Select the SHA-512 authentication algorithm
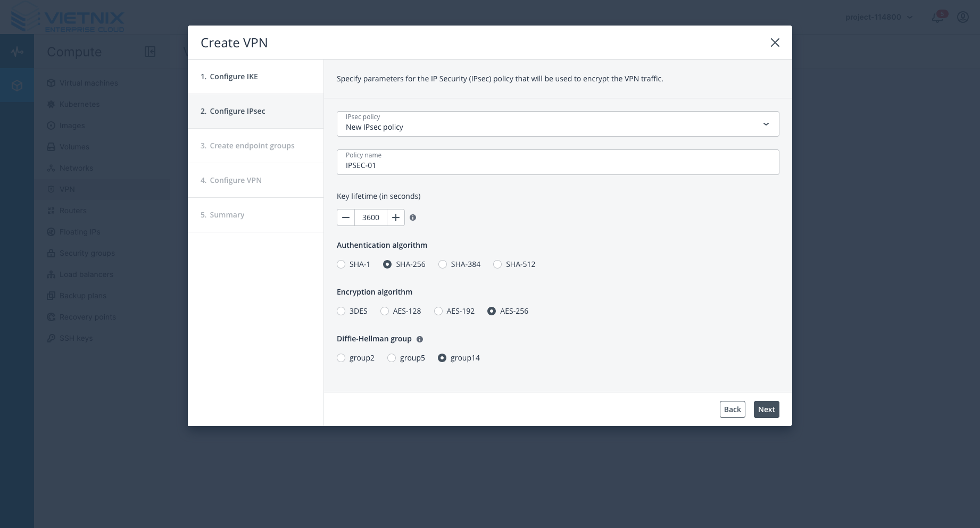This screenshot has height=528, width=980. coord(497,264)
